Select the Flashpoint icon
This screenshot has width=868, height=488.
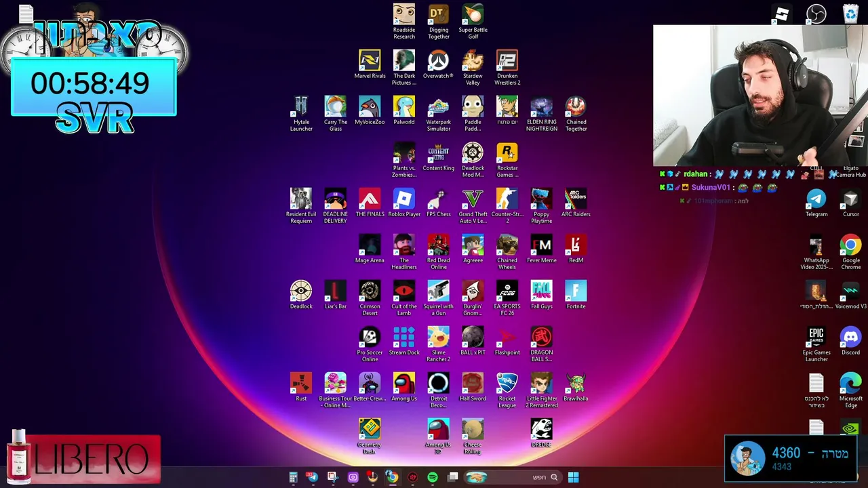(x=507, y=341)
